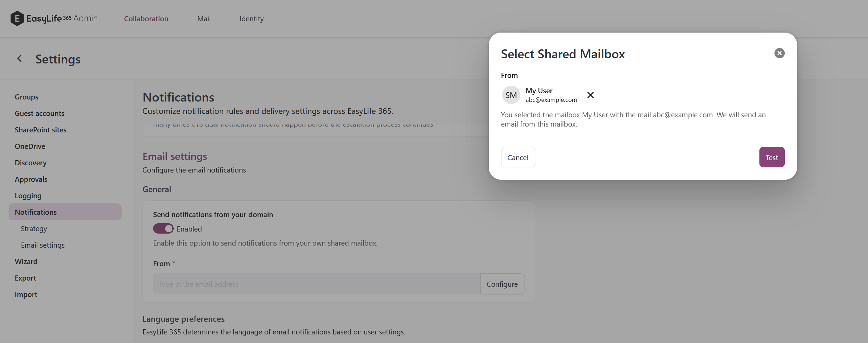The height and width of the screenshot is (343, 868).
Task: Select the Collaboration tab
Action: 146,19
